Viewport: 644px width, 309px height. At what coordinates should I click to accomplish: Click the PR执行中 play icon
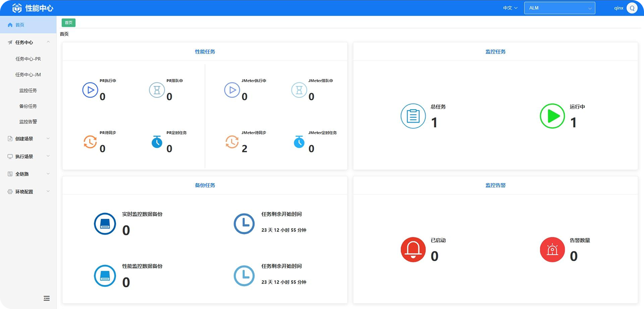point(90,90)
